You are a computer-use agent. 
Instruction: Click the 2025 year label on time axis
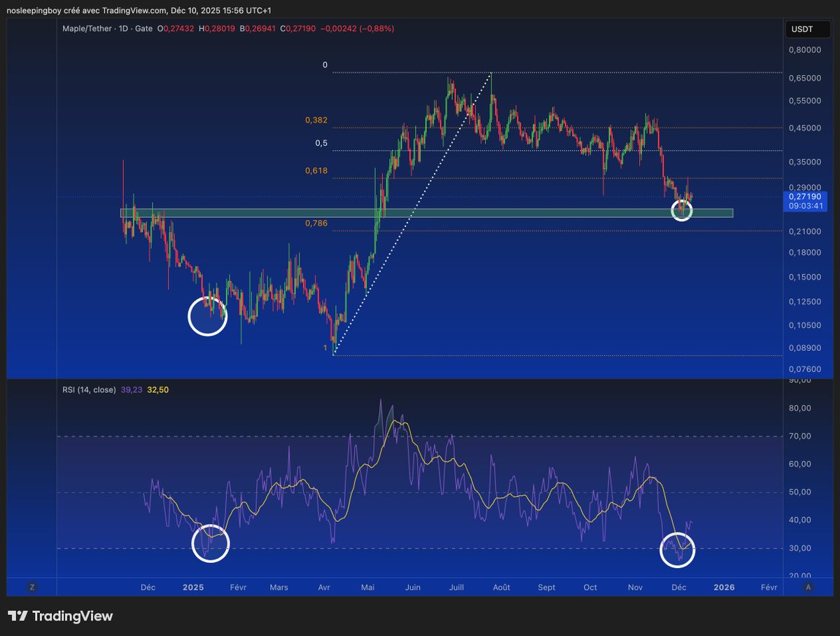point(192,588)
